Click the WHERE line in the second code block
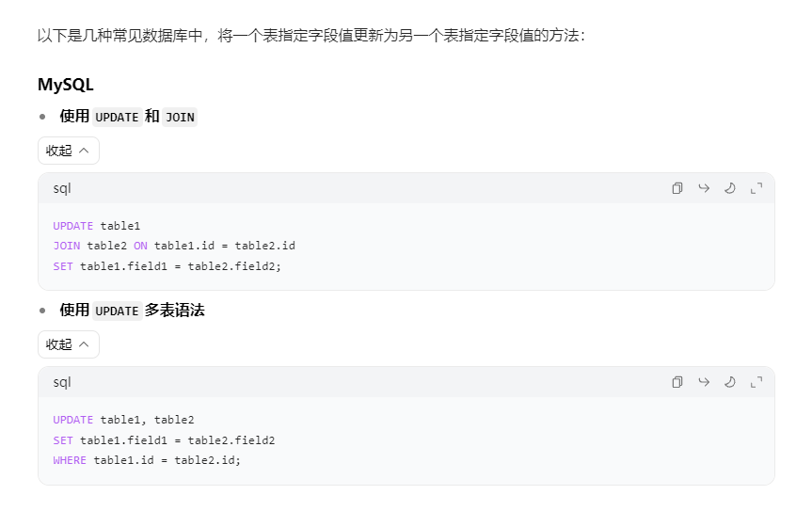Image resolution: width=812 pixels, height=511 pixels. tap(147, 460)
